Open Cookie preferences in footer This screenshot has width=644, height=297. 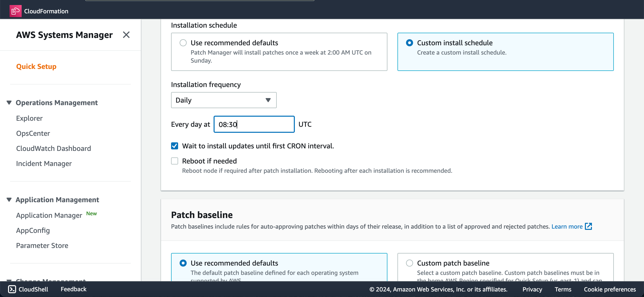[x=610, y=289]
